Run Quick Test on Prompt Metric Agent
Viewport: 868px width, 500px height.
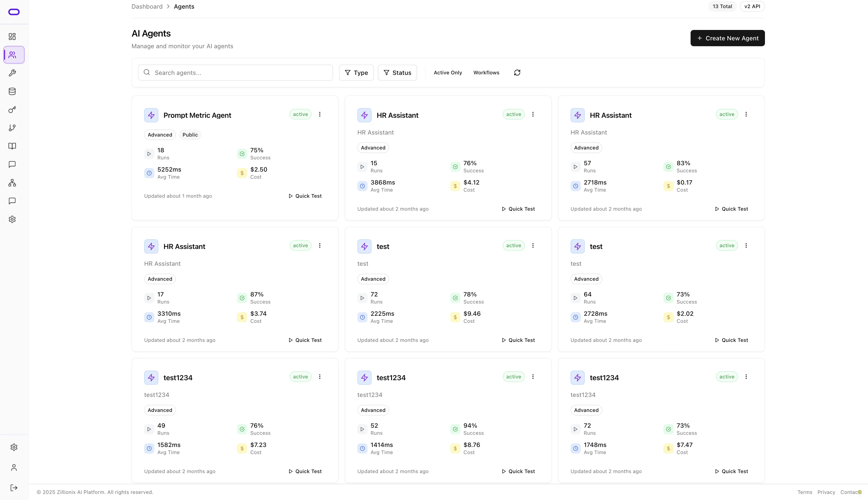tap(305, 196)
